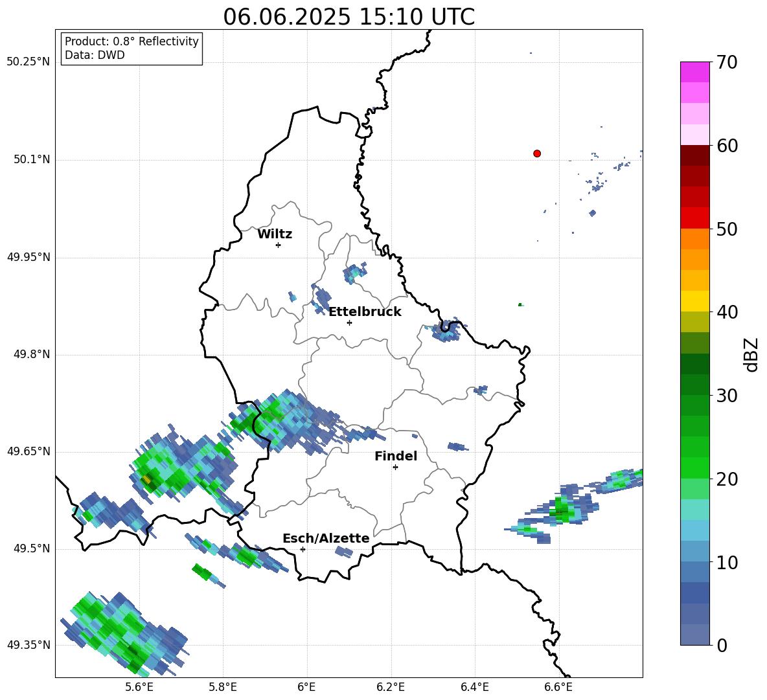Click the dark maroon colorbar segment below 60
This screenshot has width=767, height=700.
tap(694, 155)
